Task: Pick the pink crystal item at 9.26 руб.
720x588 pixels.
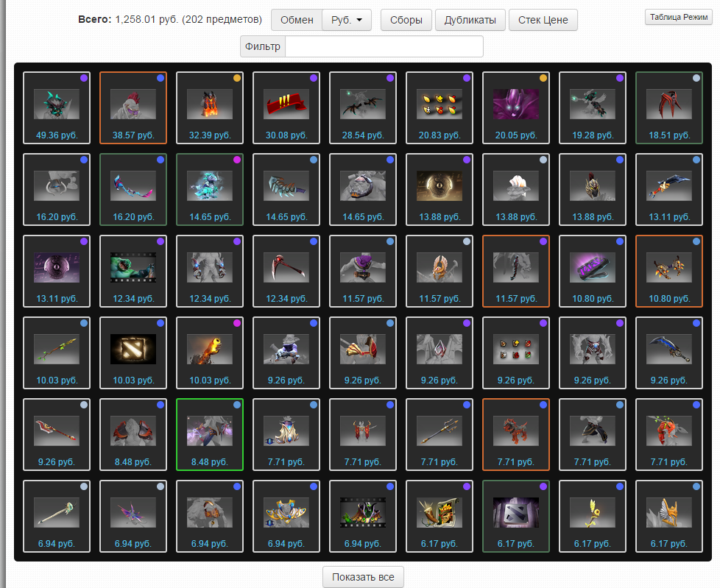Action: [440, 353]
